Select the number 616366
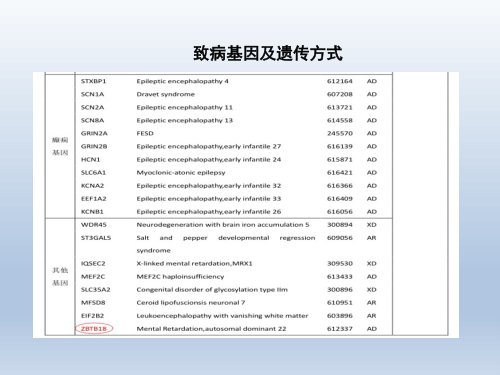 coord(339,185)
